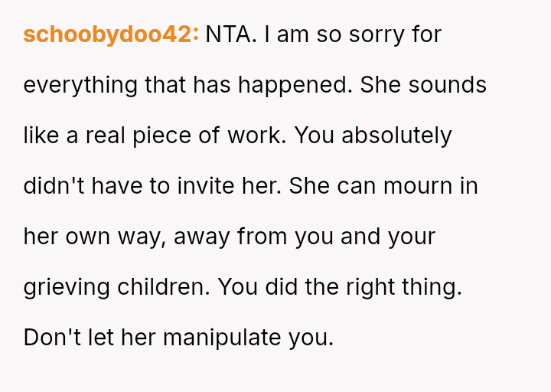This screenshot has height=392, width=551.
Task: Click the phrase "She can mourn in"
Action: [x=383, y=186]
